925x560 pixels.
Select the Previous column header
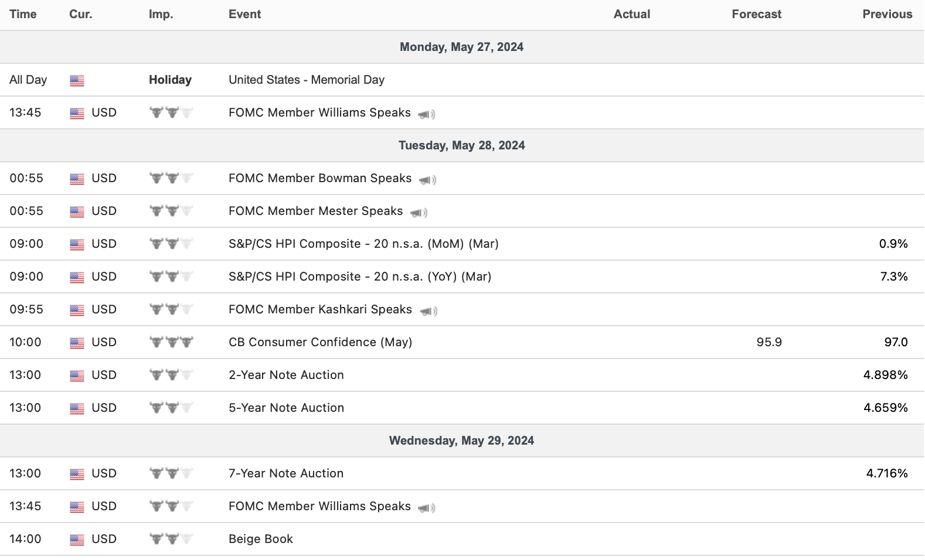tap(887, 14)
